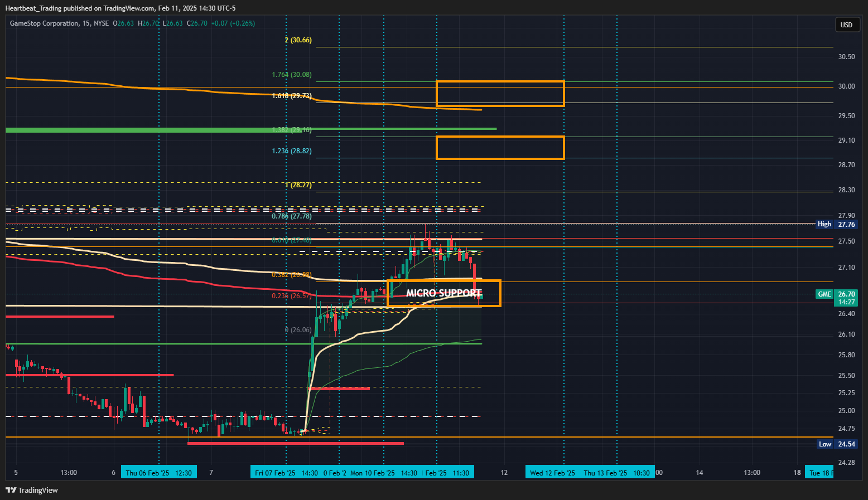Click 29.10 on the price axis
868x500 pixels.
pyautogui.click(x=846, y=140)
